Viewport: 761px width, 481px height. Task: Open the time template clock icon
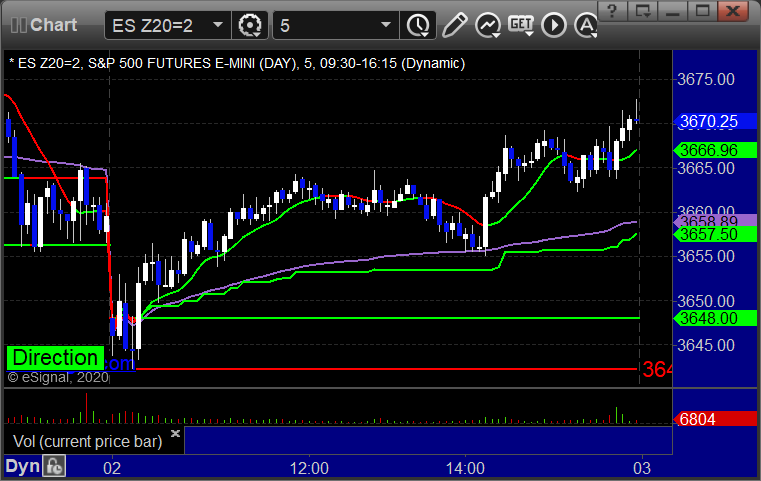point(418,25)
